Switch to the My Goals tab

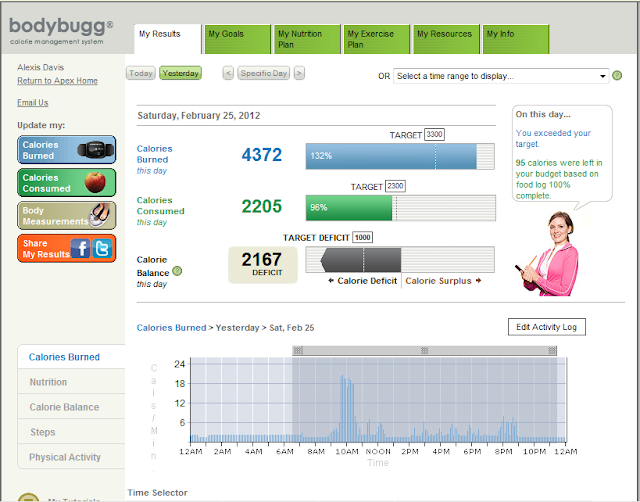238,39
